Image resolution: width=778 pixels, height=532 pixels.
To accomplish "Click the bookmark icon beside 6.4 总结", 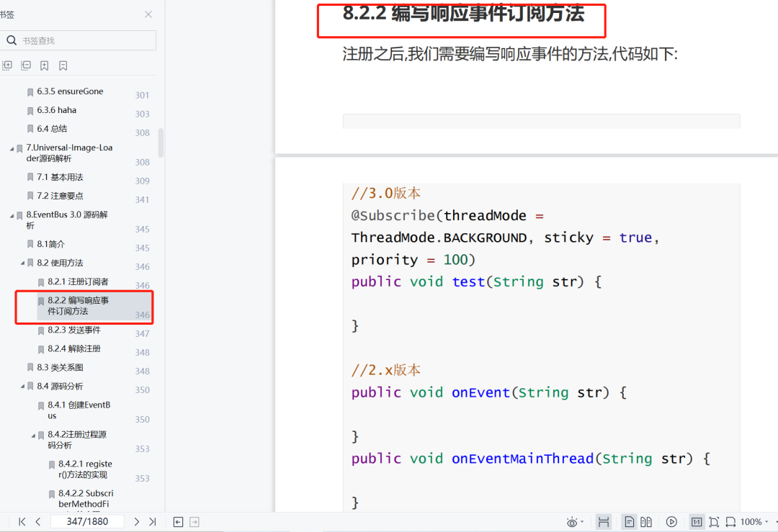I will click(x=30, y=129).
